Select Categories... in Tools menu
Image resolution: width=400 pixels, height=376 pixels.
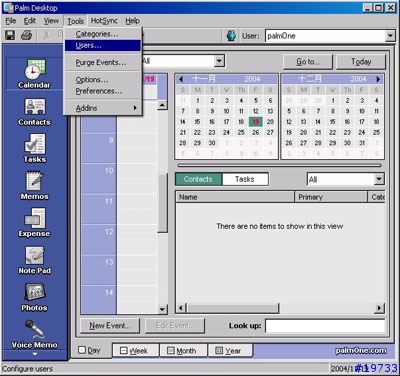click(103, 34)
